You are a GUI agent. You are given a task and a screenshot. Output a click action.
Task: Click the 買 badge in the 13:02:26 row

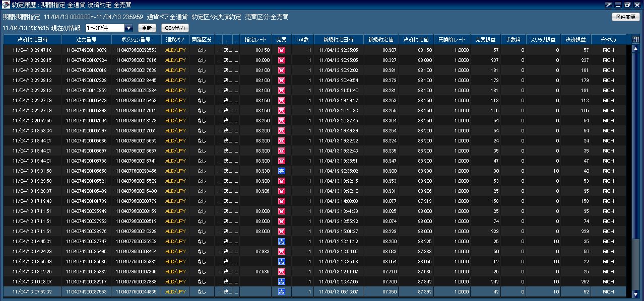pos(282,272)
